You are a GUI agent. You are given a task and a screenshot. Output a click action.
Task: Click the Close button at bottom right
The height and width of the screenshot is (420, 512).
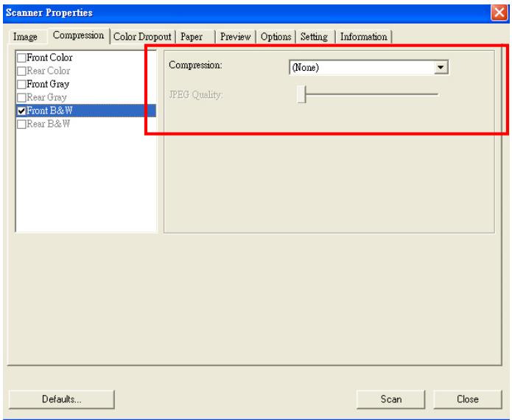click(468, 399)
